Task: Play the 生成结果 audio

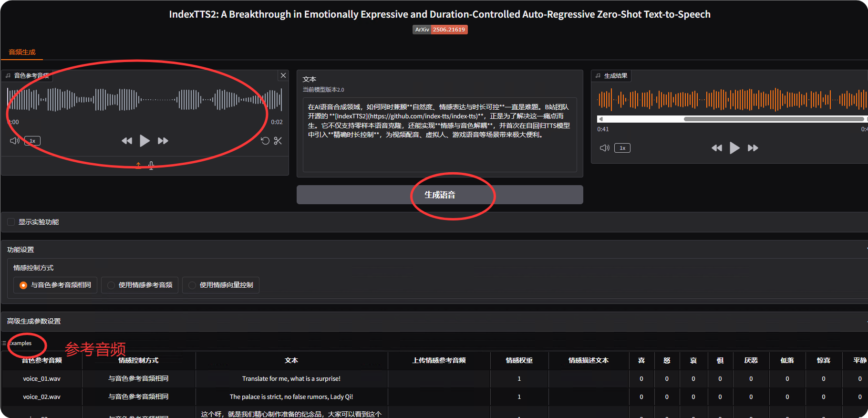Action: point(734,148)
